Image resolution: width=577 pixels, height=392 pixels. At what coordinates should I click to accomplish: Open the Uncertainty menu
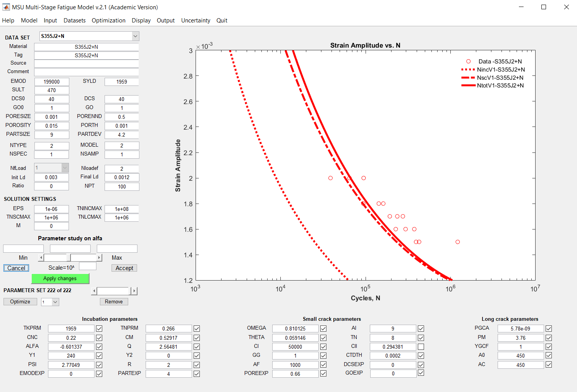pos(196,21)
